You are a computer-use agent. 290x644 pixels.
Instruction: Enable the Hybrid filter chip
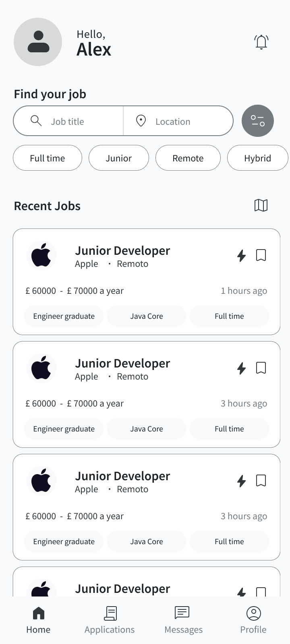[258, 158]
